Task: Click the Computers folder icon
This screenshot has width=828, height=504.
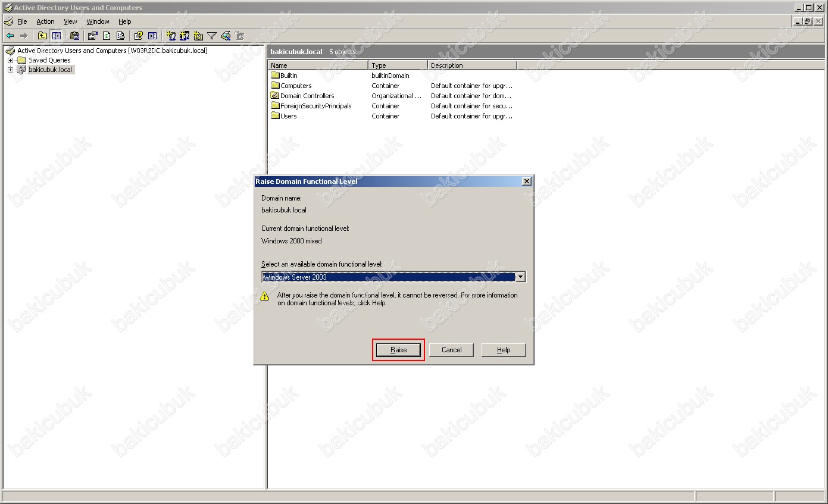Action: coord(275,86)
